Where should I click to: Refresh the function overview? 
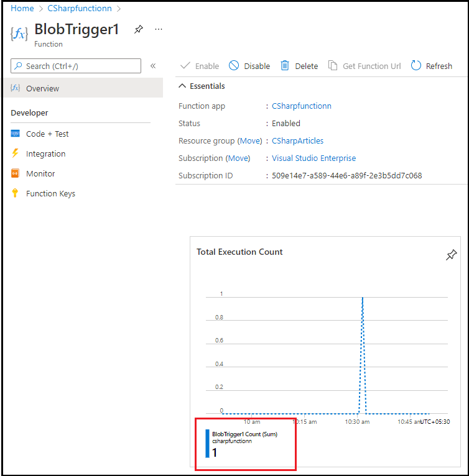[431, 66]
